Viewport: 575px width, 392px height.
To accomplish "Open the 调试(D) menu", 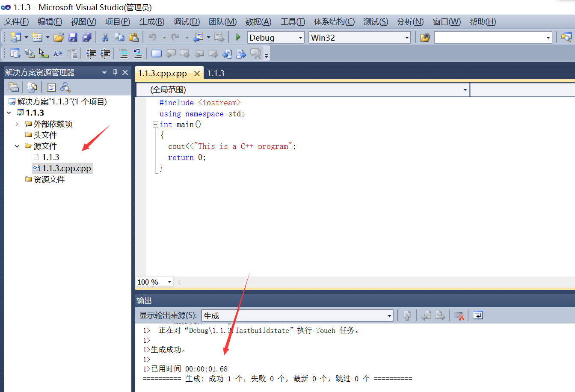I will point(187,21).
